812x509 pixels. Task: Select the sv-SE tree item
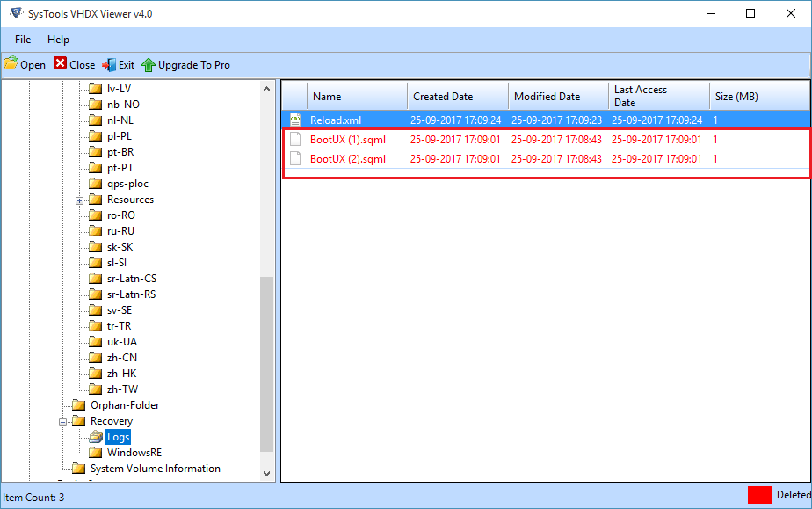pyautogui.click(x=120, y=310)
